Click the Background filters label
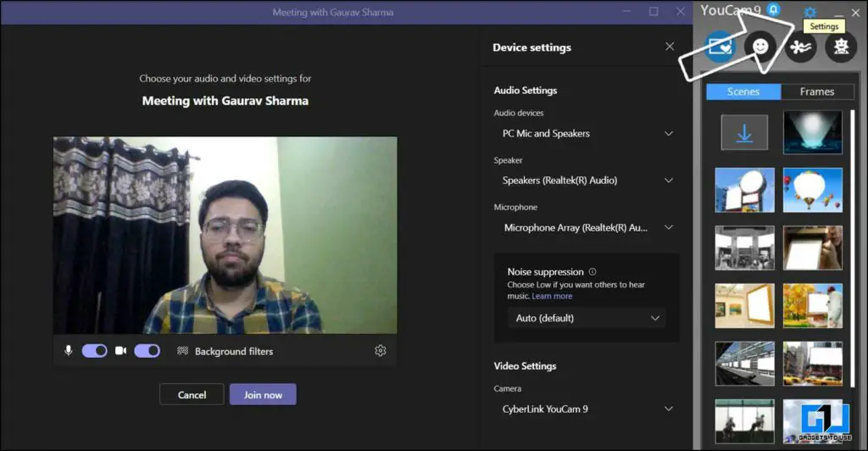The height and width of the screenshot is (451, 868). 234,352
